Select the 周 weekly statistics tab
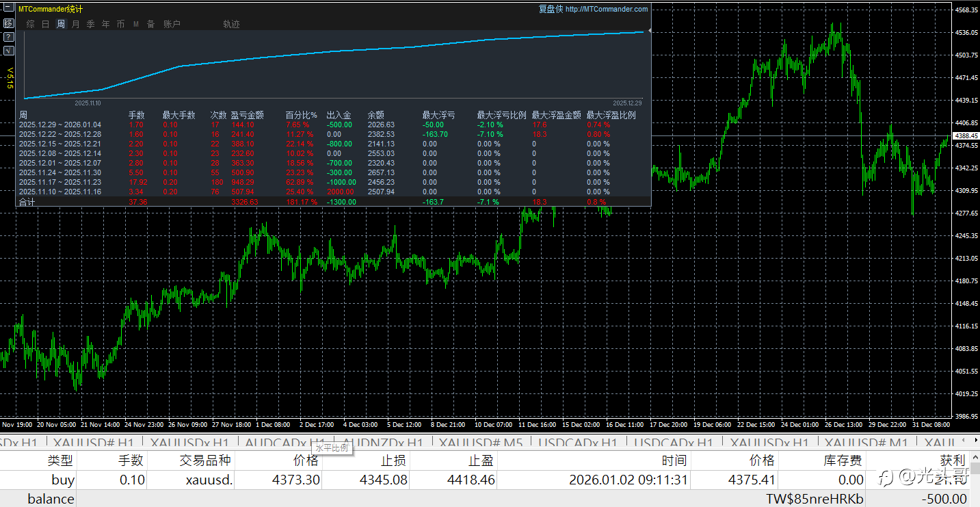This screenshot has height=507, width=980. tap(60, 25)
